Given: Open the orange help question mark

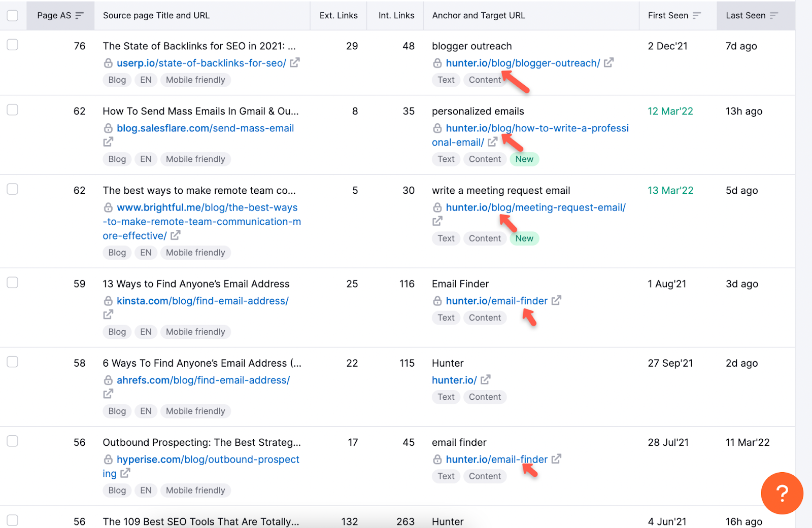Looking at the screenshot, I should click(782, 493).
